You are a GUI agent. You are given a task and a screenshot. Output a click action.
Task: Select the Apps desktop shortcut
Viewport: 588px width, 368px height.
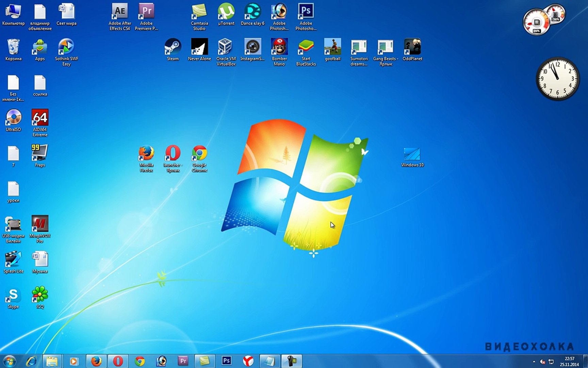[40, 49]
